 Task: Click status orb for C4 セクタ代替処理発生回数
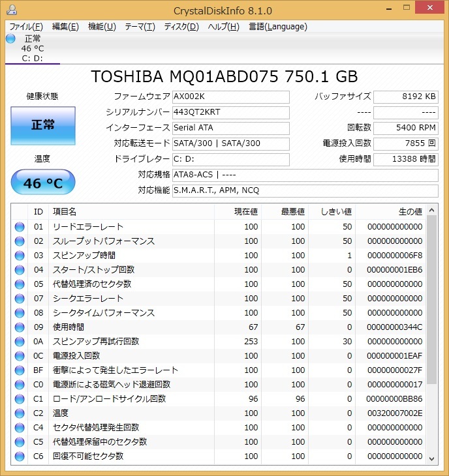[x=20, y=428]
